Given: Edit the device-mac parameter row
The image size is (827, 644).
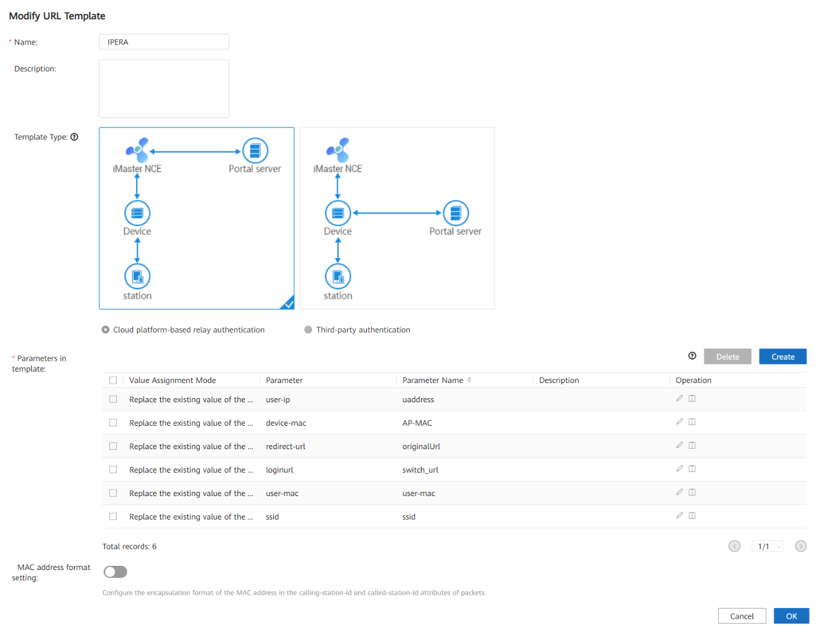Looking at the screenshot, I should click(x=680, y=422).
